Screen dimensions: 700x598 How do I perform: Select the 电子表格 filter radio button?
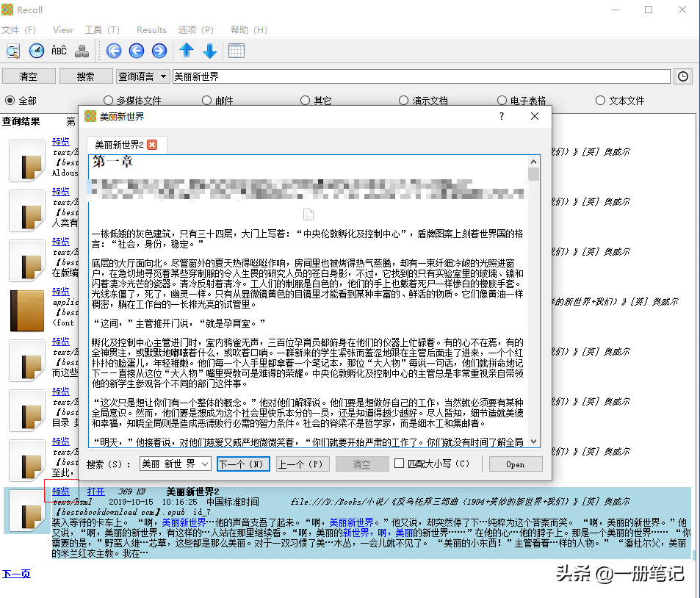(x=502, y=101)
